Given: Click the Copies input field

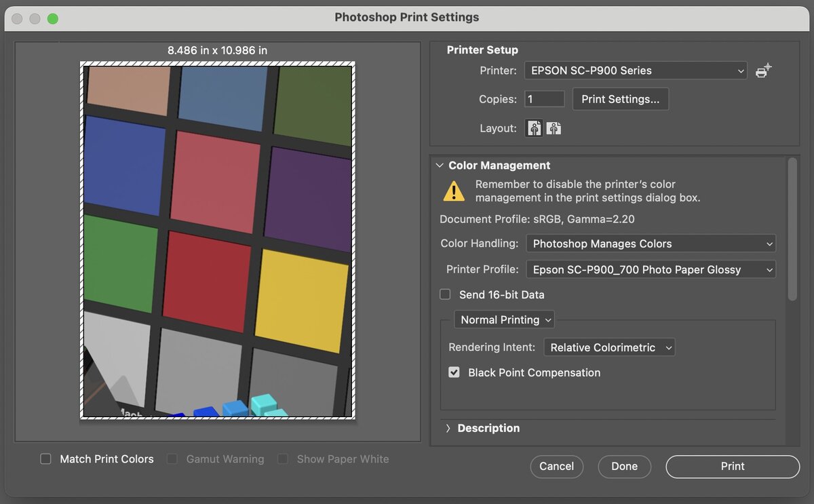Looking at the screenshot, I should click(544, 99).
